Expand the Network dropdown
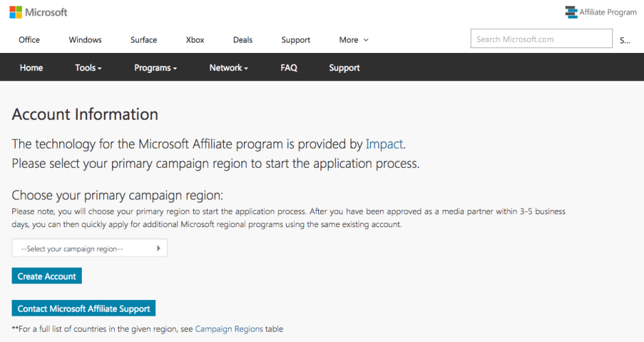 (228, 68)
